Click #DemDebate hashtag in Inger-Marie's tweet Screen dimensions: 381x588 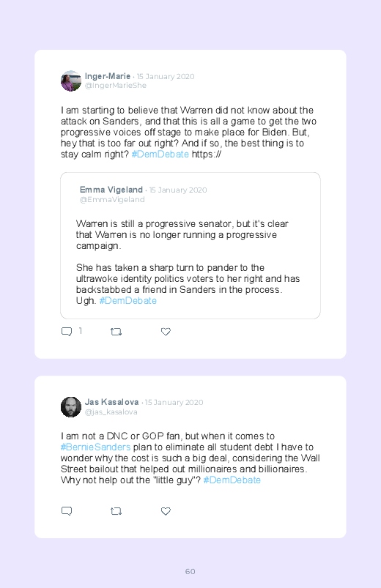pyautogui.click(x=160, y=154)
